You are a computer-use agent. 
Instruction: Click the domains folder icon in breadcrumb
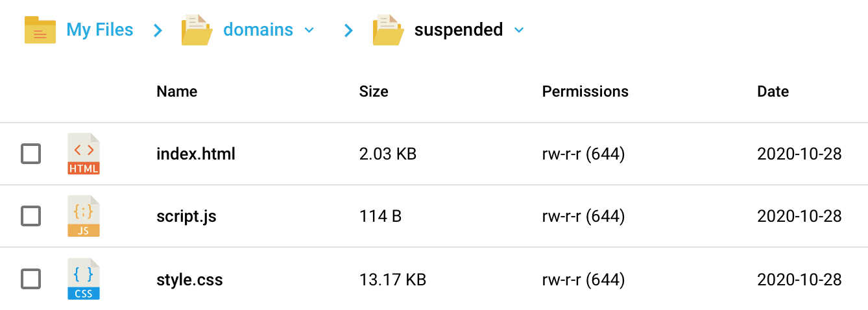(197, 30)
